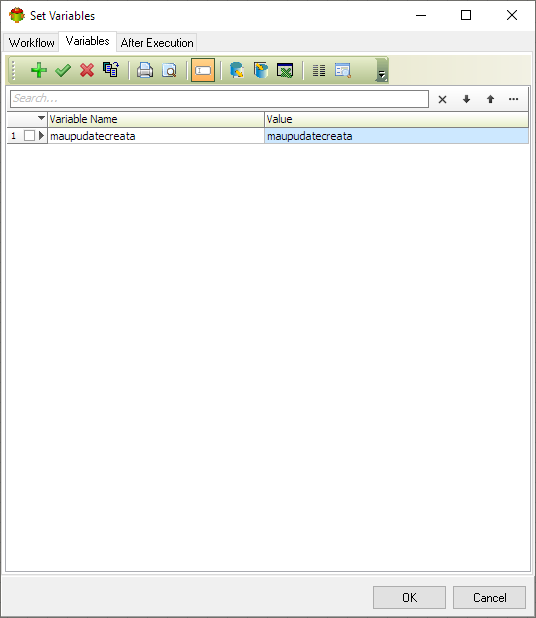
Task: Open the After Execution tab
Action: click(x=157, y=43)
